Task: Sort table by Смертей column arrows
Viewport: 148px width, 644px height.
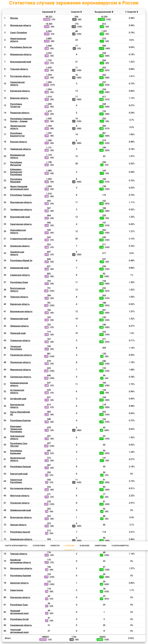Action: (x=81, y=12)
